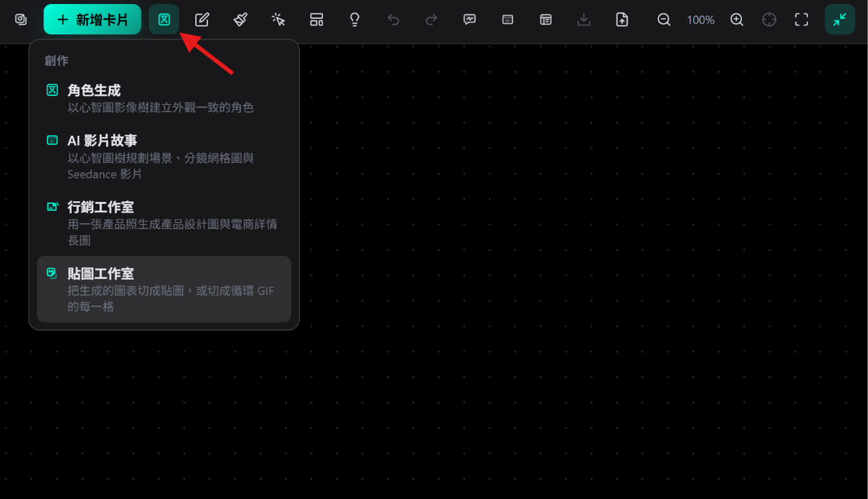Viewport: 868px width, 499px height.
Task: Toggle the character creation menu icon
Action: click(164, 20)
